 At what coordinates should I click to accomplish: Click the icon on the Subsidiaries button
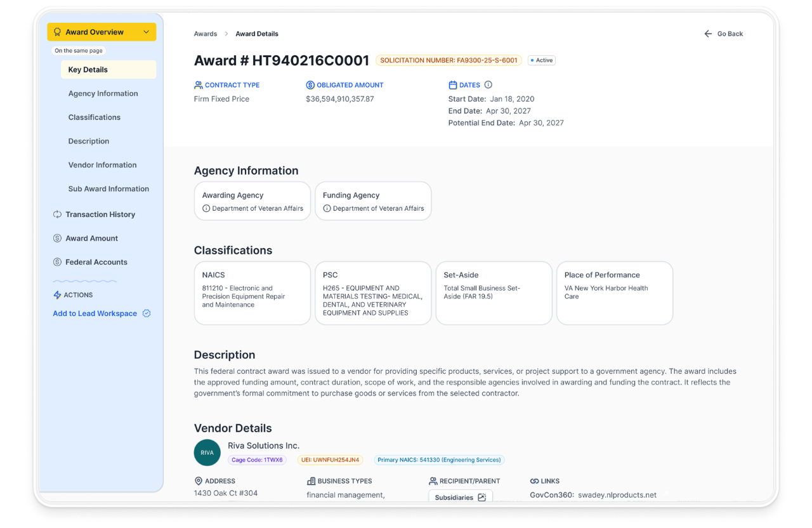click(481, 498)
